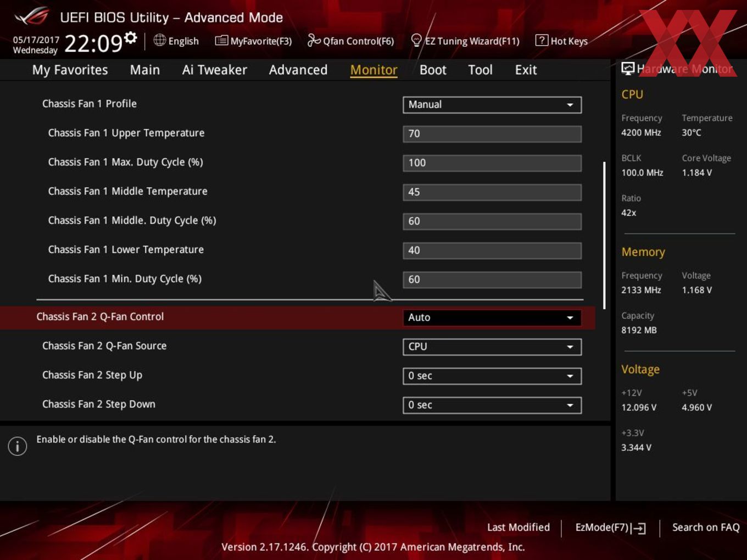
Task: Click +5V value 4.960 V
Action: pyautogui.click(x=696, y=407)
